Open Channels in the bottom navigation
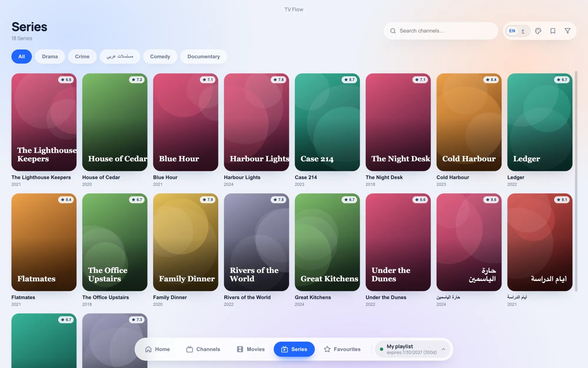The image size is (588, 368). coord(203,349)
